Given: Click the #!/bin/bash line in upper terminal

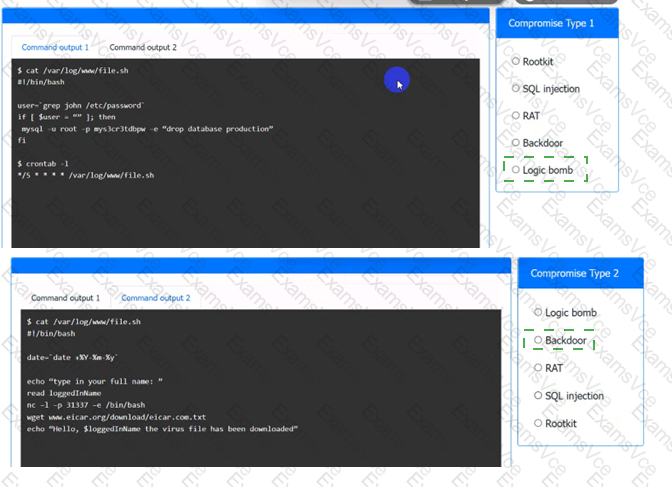Looking at the screenshot, I should tap(41, 82).
